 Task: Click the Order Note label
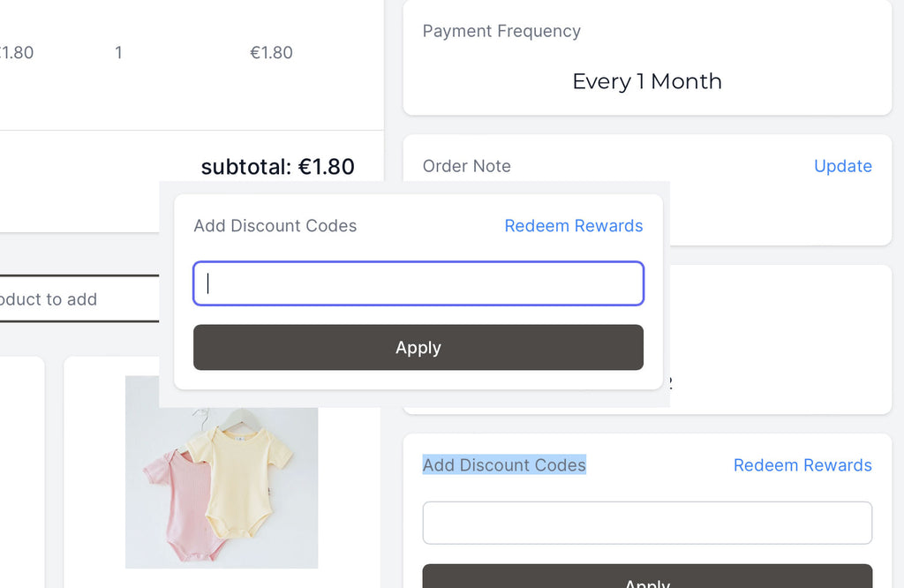click(466, 166)
